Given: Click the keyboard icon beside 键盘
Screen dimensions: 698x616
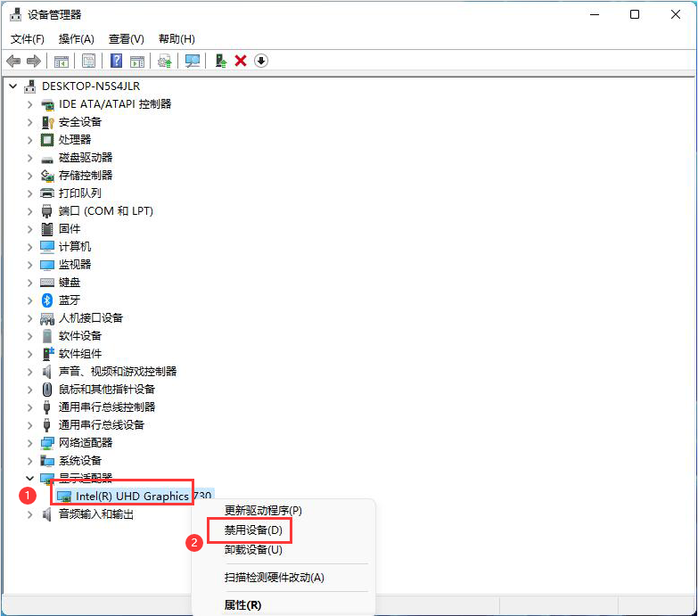Looking at the screenshot, I should click(47, 283).
